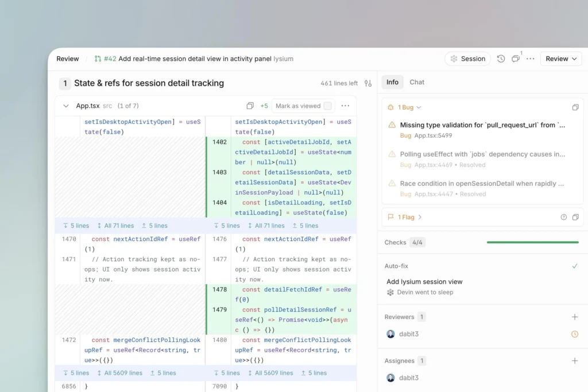The width and height of the screenshot is (588, 392).
Task: Open the diff settings icon beside lines left
Action: pos(368,83)
